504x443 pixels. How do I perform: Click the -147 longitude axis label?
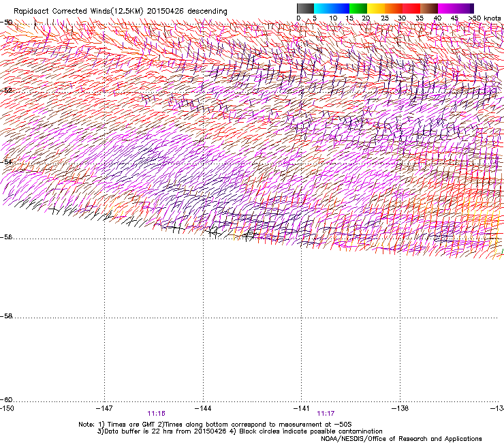(104, 408)
